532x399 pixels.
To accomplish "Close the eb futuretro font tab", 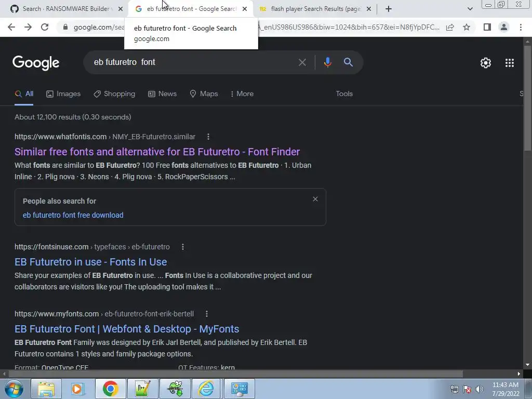I will [x=245, y=9].
